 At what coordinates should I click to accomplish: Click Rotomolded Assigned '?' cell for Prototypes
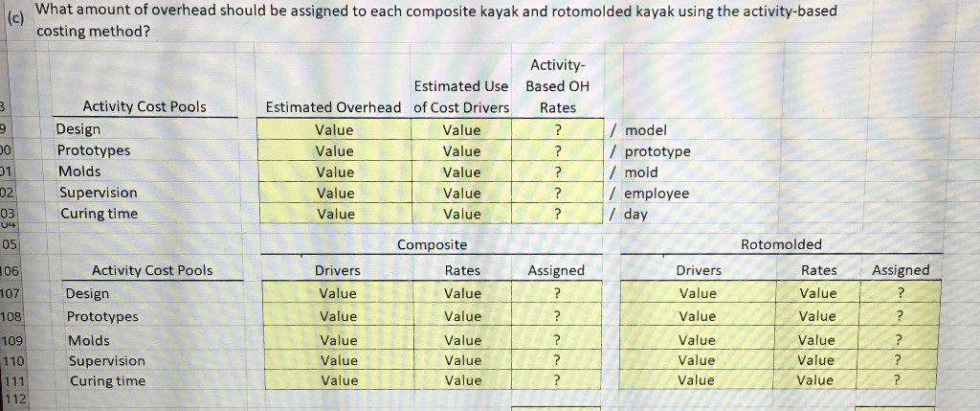[x=900, y=316]
